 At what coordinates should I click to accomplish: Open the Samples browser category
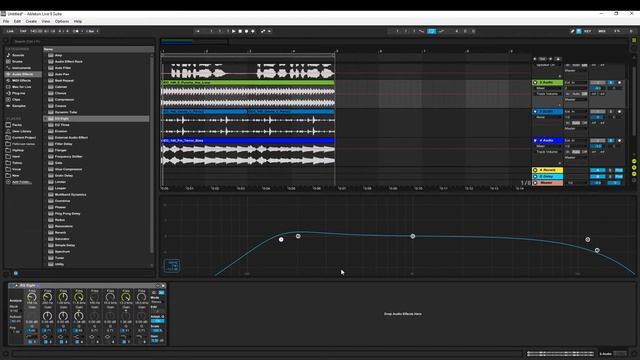click(19, 106)
